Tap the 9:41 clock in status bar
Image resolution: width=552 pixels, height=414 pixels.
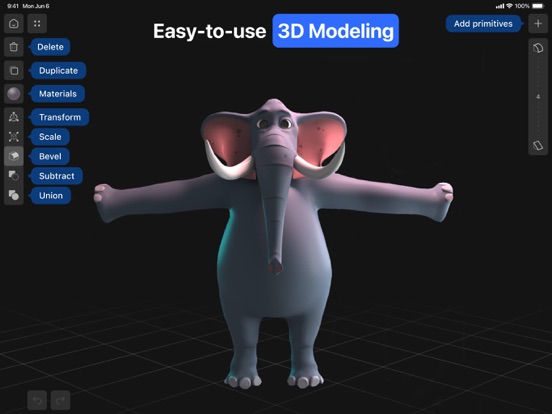(13, 6)
